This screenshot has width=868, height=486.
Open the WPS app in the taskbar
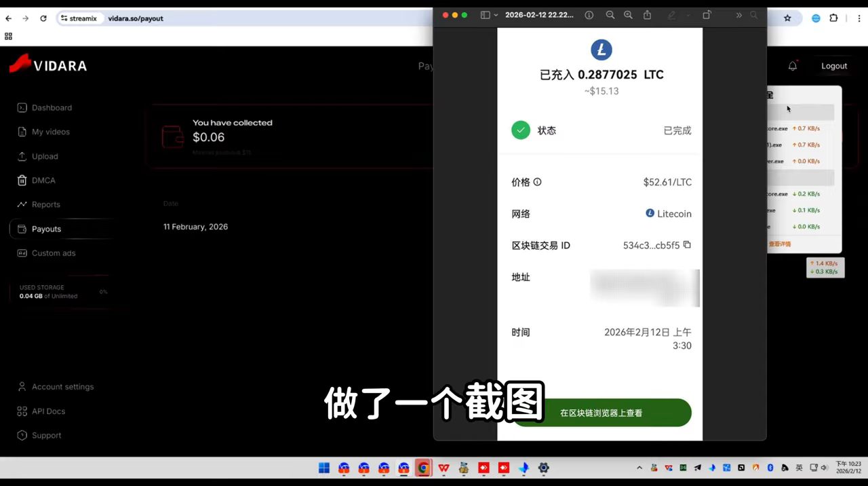coord(443,468)
